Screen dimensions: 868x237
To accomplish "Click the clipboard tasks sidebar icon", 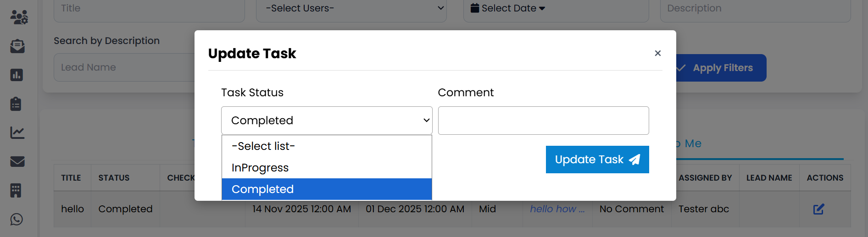I will (x=16, y=104).
